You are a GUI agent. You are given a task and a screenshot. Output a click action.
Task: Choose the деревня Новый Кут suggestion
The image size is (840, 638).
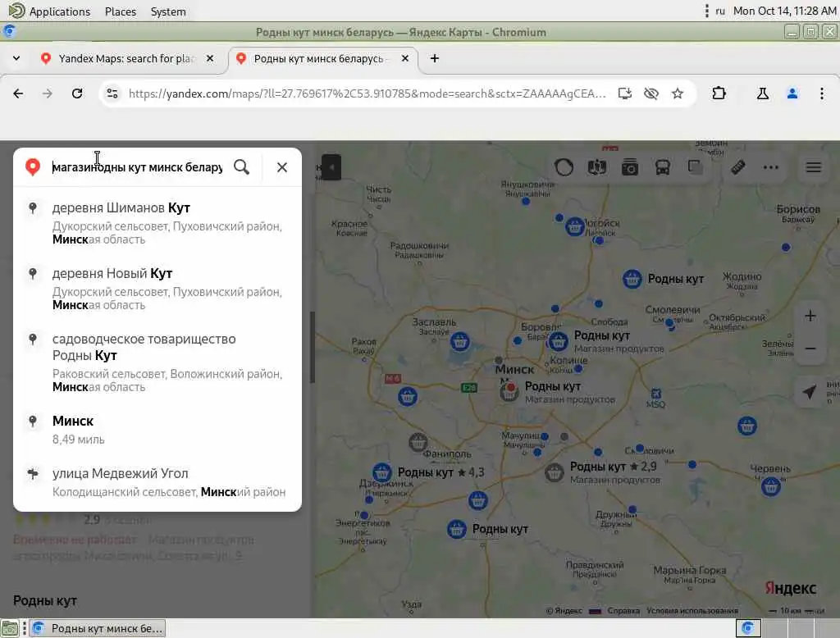[157, 289]
